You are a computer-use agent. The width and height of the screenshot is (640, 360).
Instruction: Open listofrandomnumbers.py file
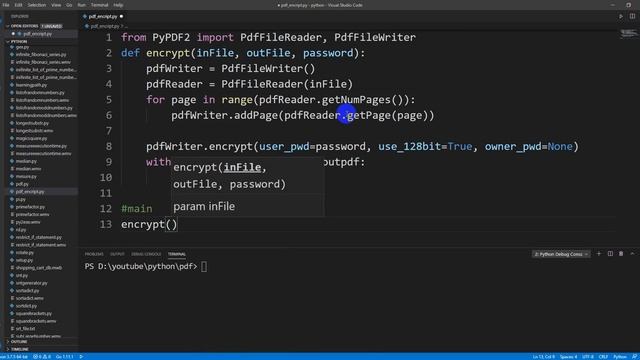coord(40,93)
